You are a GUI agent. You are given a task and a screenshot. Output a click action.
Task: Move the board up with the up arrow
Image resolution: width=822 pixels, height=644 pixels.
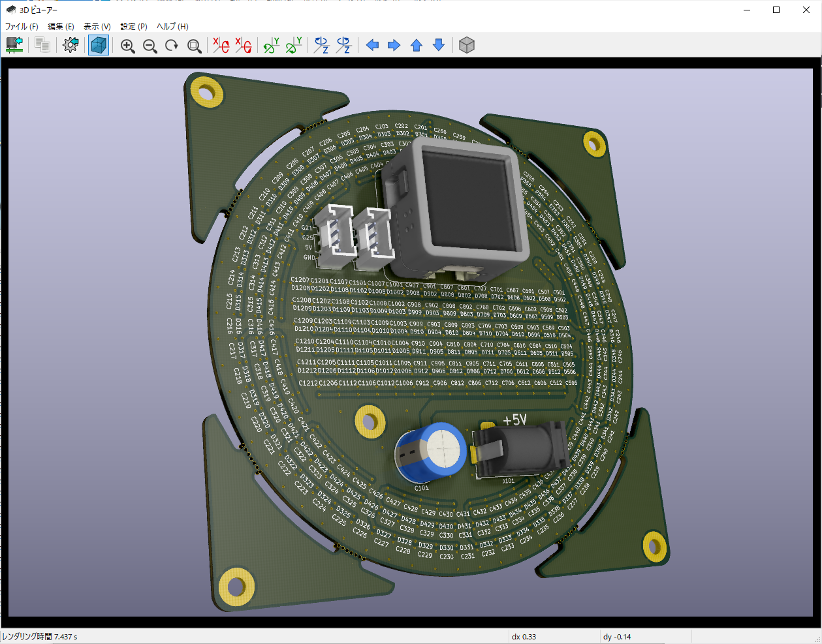417,45
